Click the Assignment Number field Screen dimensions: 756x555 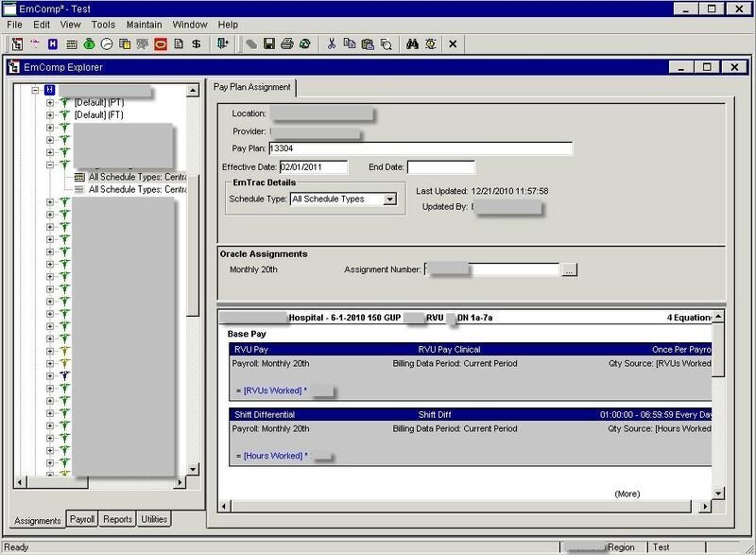click(x=491, y=269)
